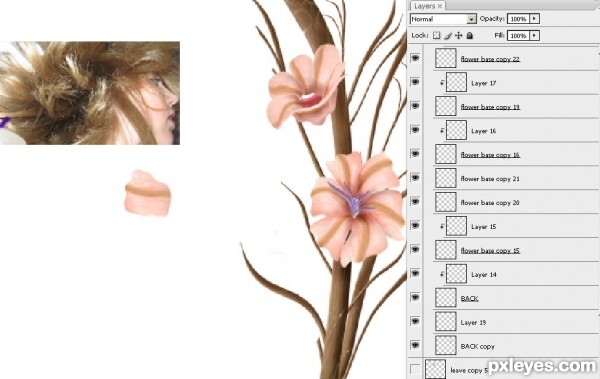Viewport: 600px width, 379px height.
Task: Click thumbnail of BACK layer
Action: [446, 297]
